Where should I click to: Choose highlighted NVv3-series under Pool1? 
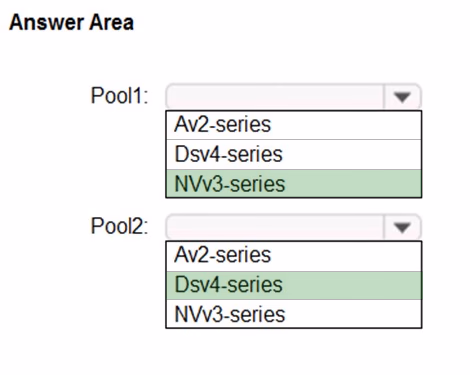tap(294, 184)
